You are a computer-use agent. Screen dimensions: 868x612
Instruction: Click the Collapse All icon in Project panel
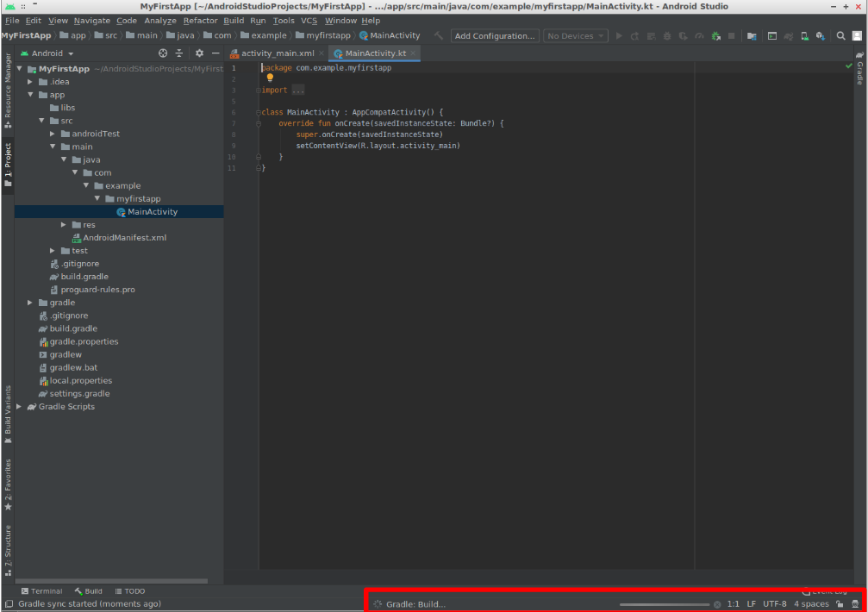tap(178, 53)
